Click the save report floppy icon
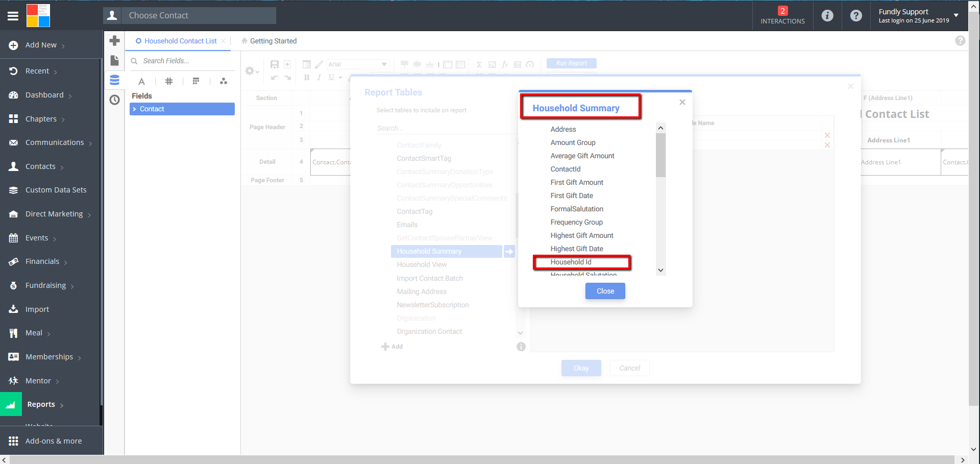The image size is (980, 464). [x=275, y=64]
